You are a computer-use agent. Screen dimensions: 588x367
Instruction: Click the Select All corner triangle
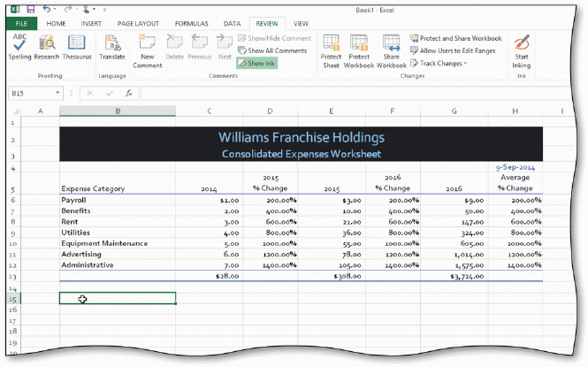click(x=16, y=111)
